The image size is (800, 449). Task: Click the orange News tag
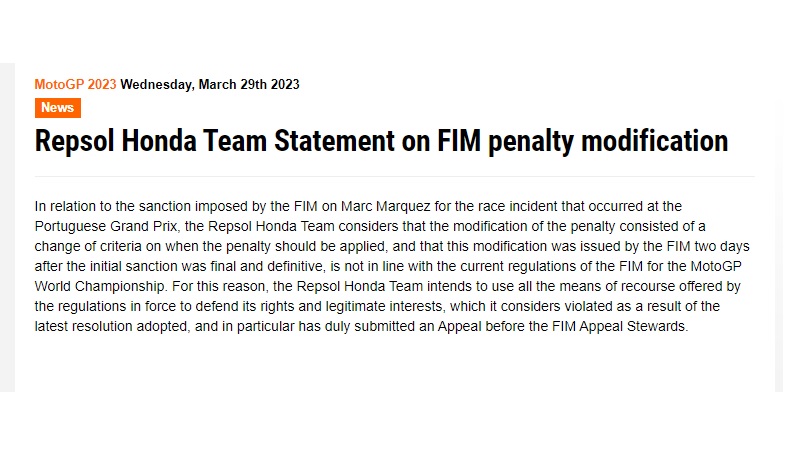pyautogui.click(x=57, y=108)
